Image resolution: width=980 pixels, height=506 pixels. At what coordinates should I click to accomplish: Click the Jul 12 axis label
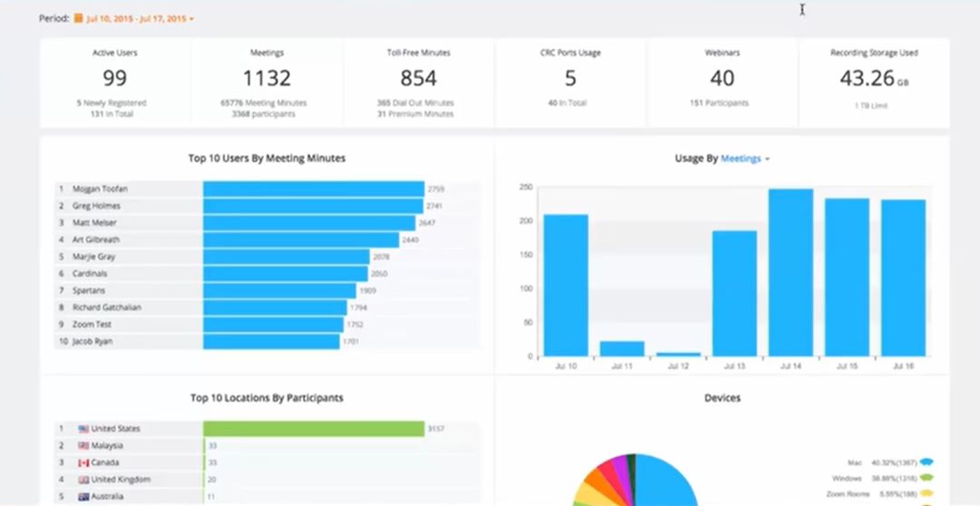(x=678, y=366)
